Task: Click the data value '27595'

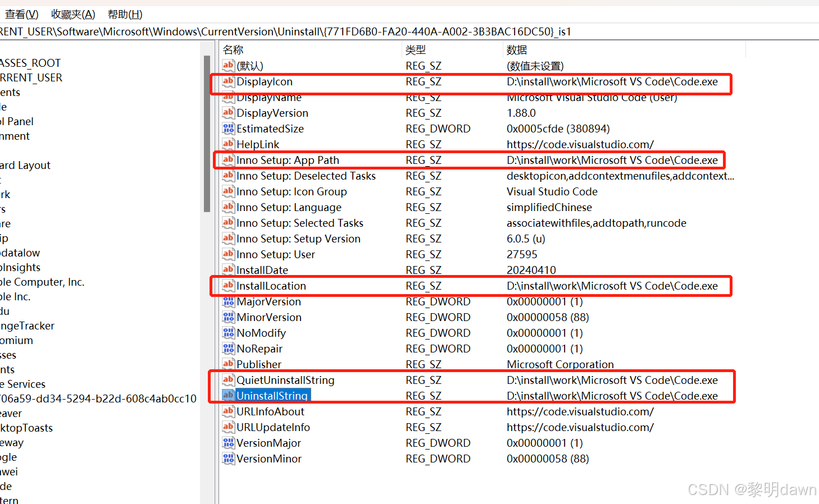Action: tap(522, 254)
